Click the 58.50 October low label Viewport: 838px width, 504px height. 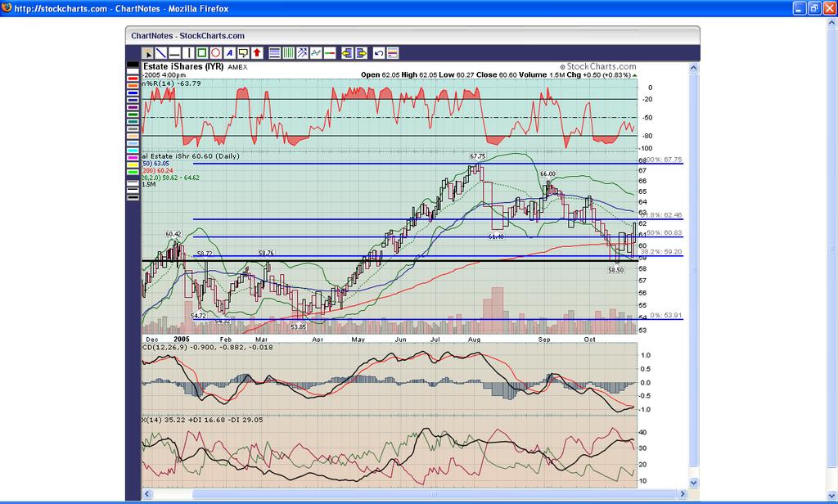[x=616, y=271]
